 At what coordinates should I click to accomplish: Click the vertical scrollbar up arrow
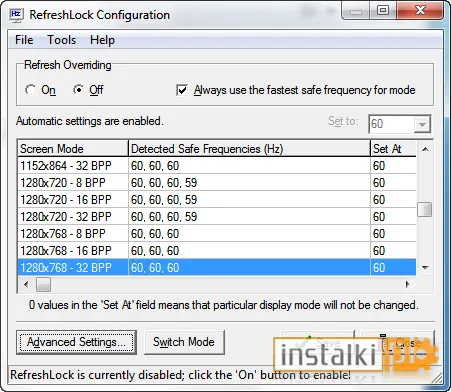click(425, 149)
